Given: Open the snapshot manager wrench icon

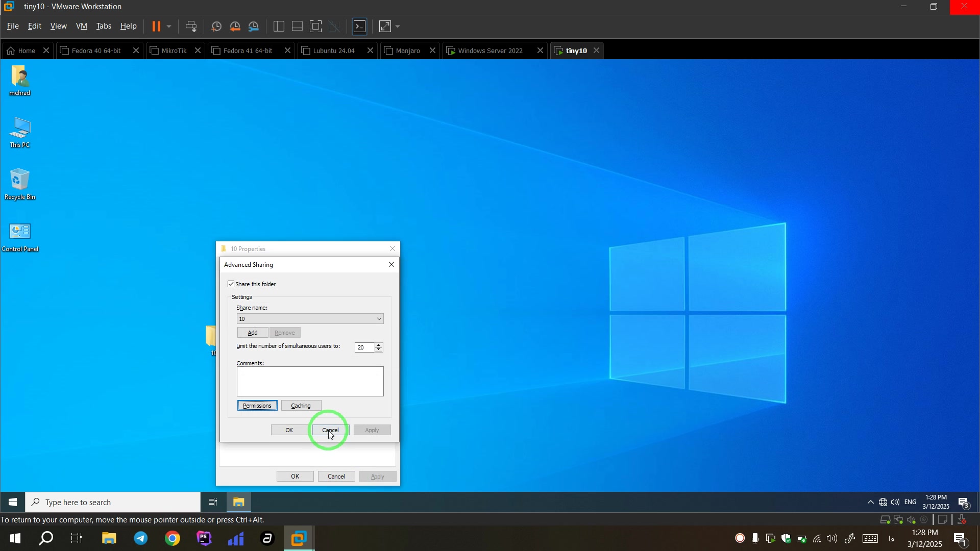Looking at the screenshot, I should click(254, 27).
